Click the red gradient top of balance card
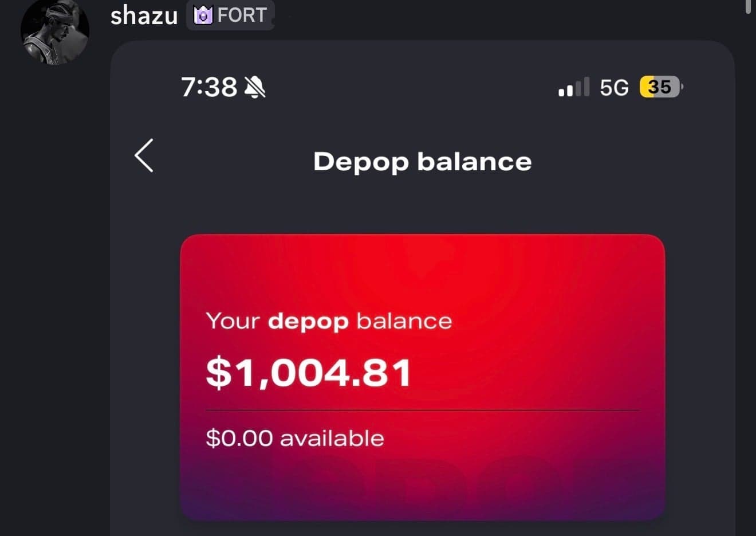This screenshot has height=536, width=756. pyautogui.click(x=422, y=264)
